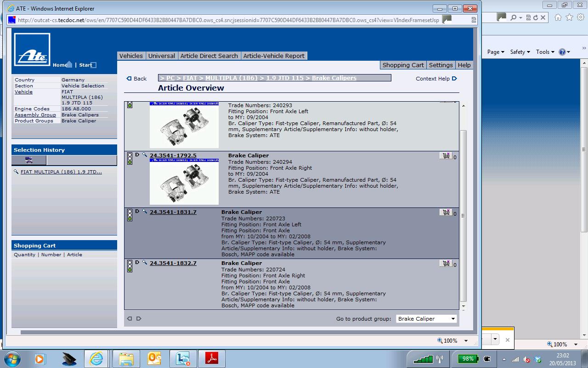Click magnifier icon for 24.3541-1831.7
This screenshot has height=368, width=588.
click(144, 212)
